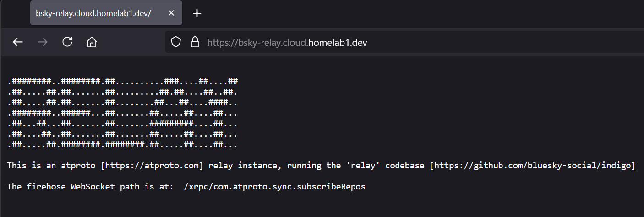Reload the current page

click(x=67, y=42)
